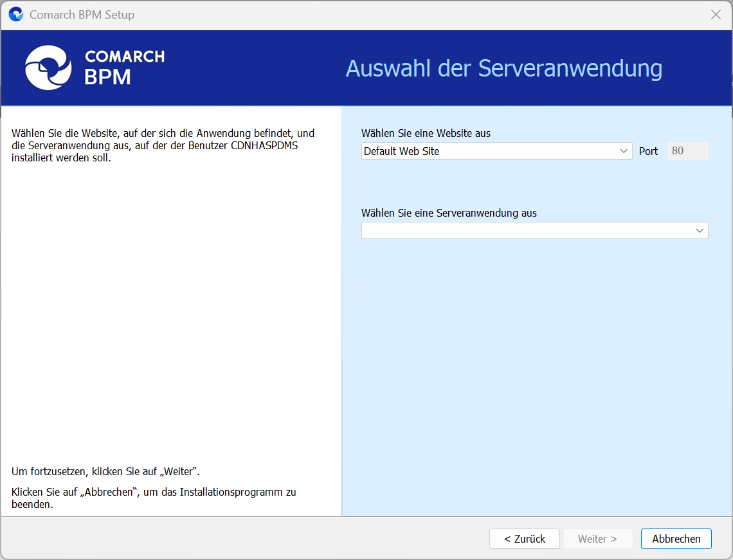This screenshot has height=560, width=733.
Task: Click the description paragraph mentioning CDNHASPDMS
Action: tap(163, 145)
